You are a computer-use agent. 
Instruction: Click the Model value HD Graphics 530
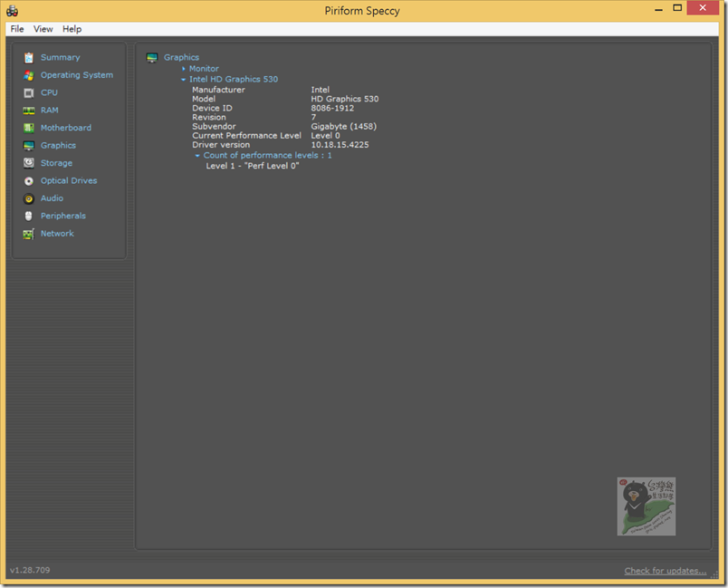(345, 99)
